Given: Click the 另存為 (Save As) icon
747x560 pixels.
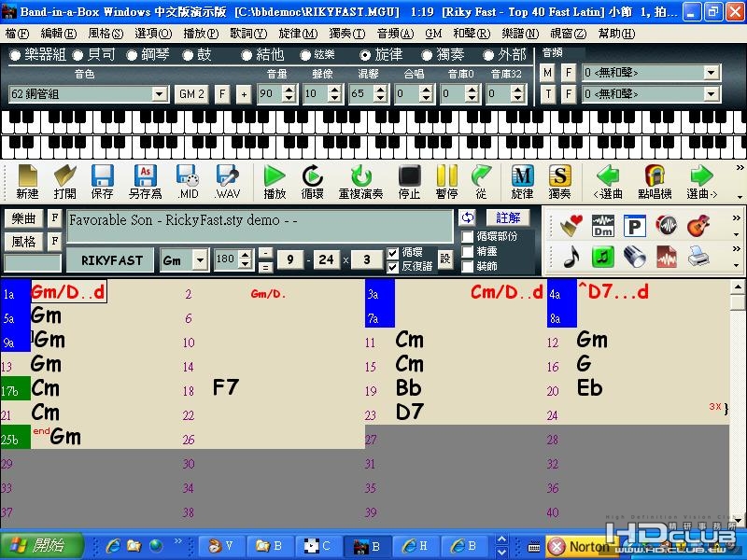Looking at the screenshot, I should coord(146,181).
